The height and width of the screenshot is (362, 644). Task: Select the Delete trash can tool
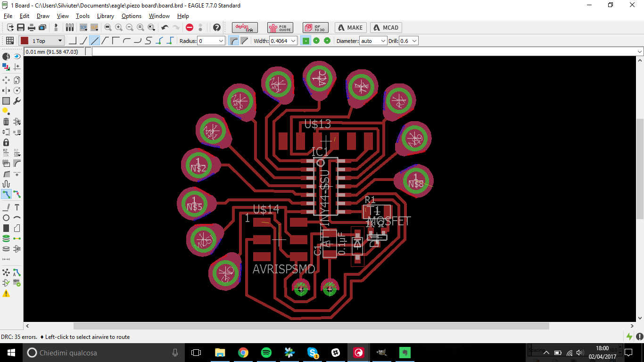[6, 122]
